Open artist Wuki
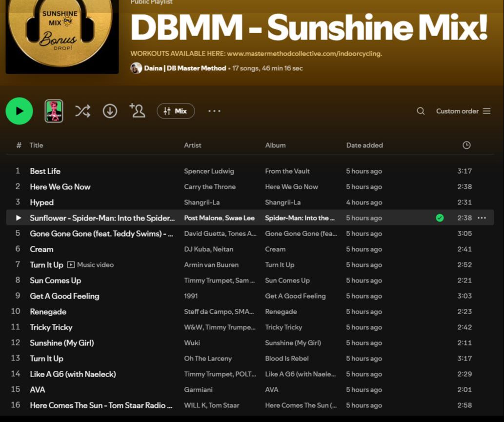This screenshot has height=422, width=504. 192,343
